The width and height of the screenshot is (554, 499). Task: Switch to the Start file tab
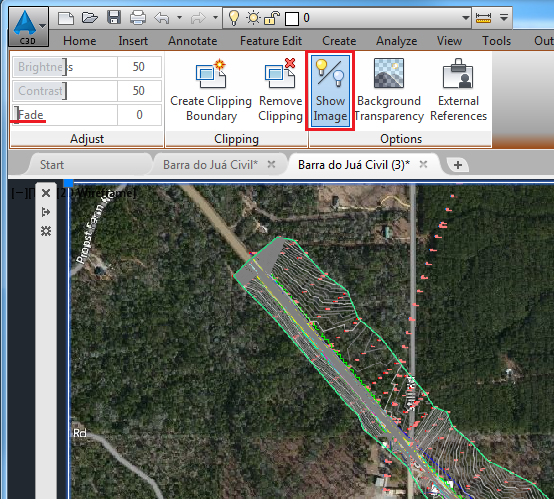tap(52, 165)
